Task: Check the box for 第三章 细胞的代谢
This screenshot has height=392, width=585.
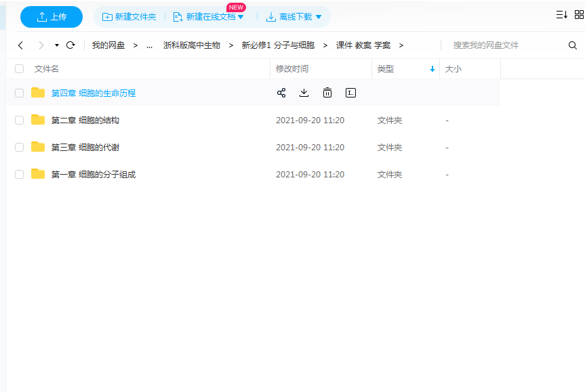Action: pyautogui.click(x=20, y=148)
